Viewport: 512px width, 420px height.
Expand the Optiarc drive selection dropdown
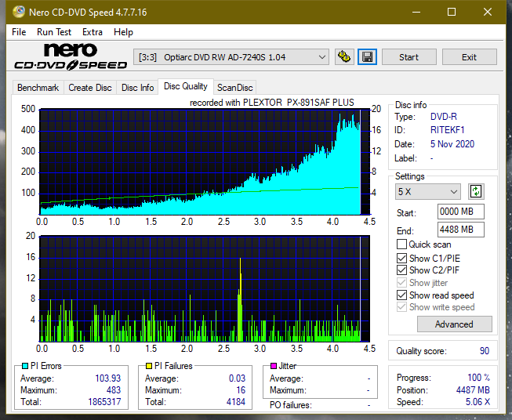[x=231, y=57]
